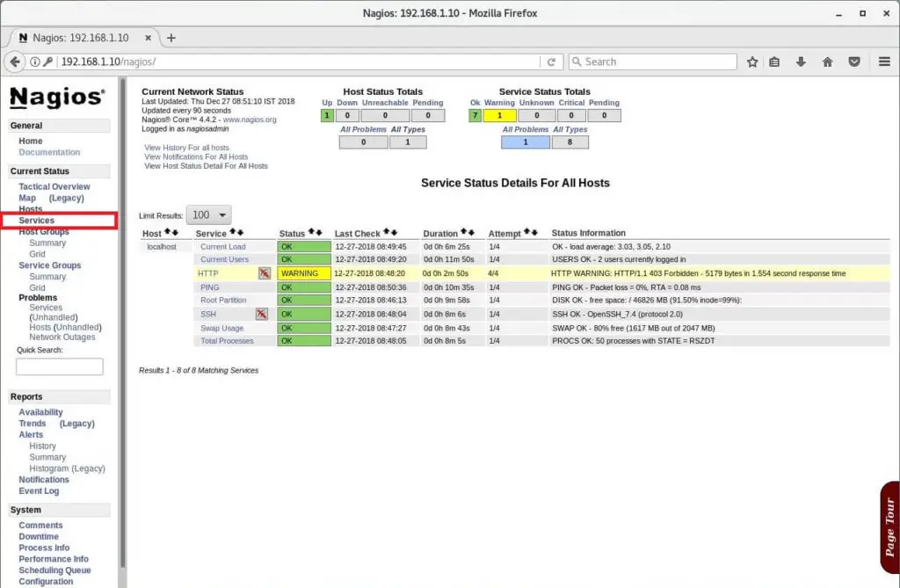Click Service All Problems count 1
Image resolution: width=900 pixels, height=588 pixels.
coord(526,142)
